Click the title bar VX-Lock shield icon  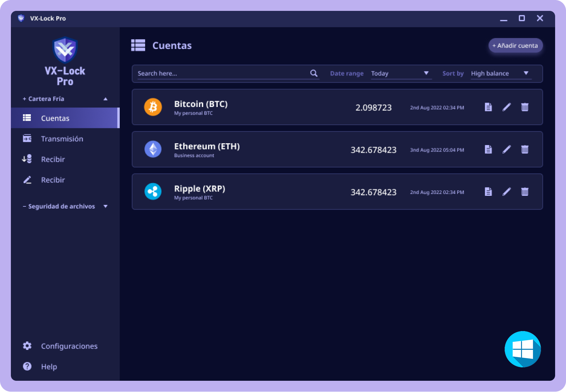click(x=21, y=18)
